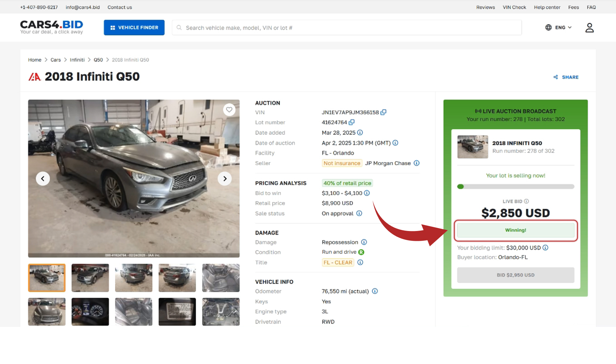Go to Cars breadcrumb

[x=56, y=60]
